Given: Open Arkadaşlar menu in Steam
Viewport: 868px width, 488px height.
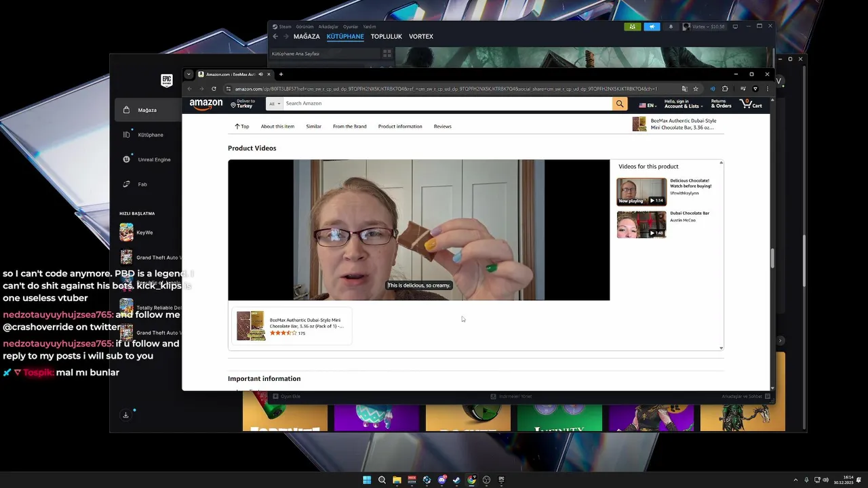Looking at the screenshot, I should 328,26.
